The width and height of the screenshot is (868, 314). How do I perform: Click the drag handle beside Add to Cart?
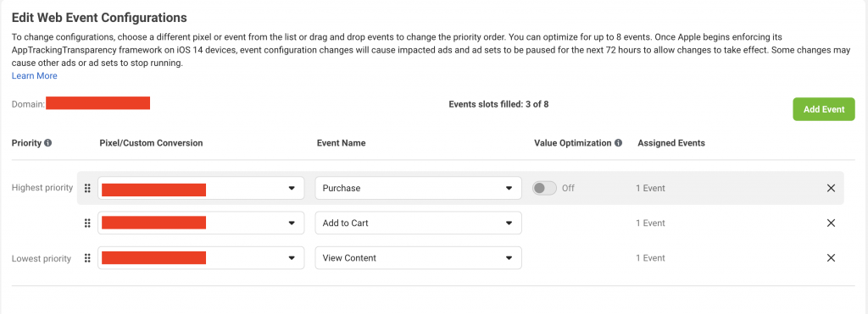87,223
